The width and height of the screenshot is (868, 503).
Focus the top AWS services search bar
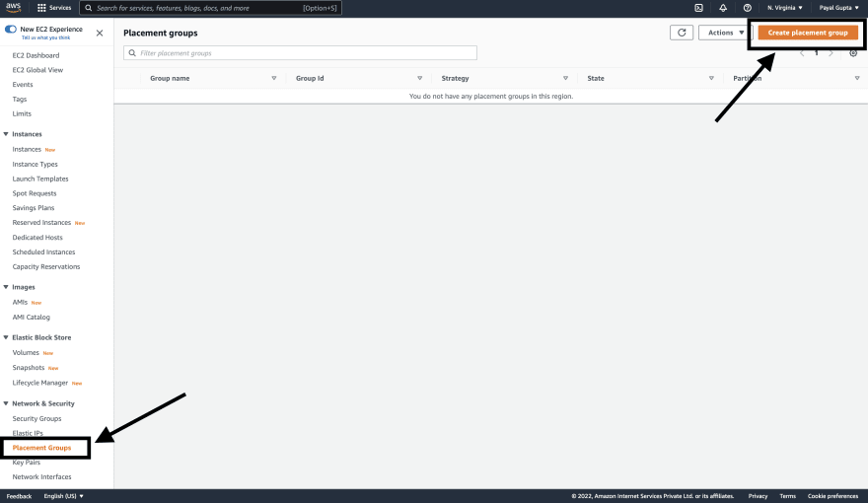(x=210, y=8)
